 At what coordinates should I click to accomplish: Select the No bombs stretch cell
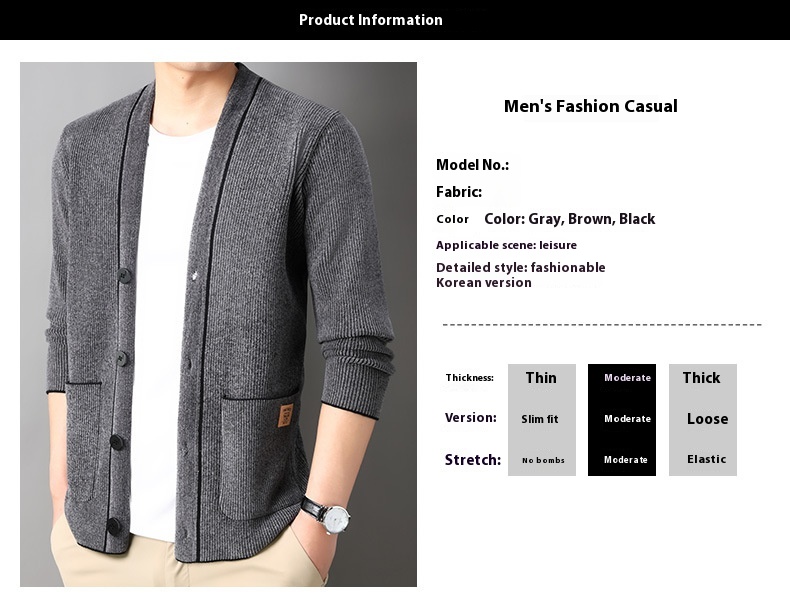543,460
